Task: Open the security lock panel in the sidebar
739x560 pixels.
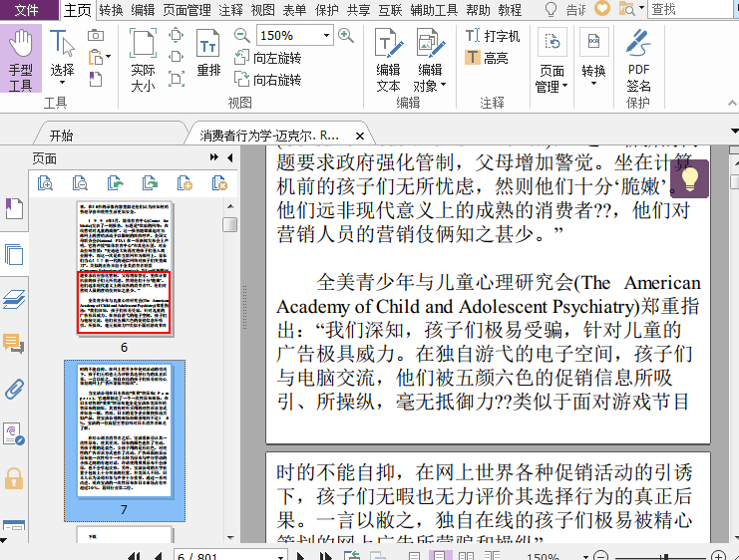Action: click(x=14, y=477)
